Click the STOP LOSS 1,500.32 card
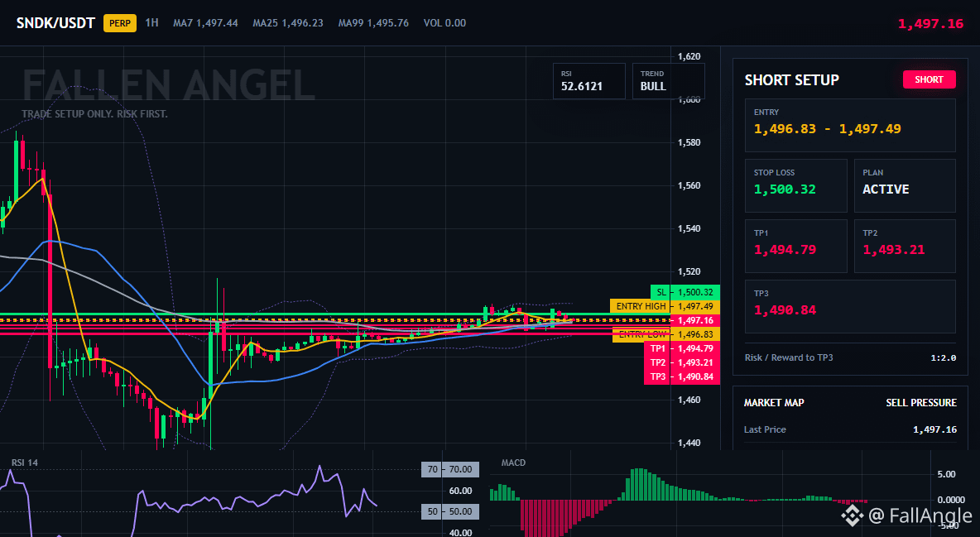The height and width of the screenshot is (537, 980). click(795, 185)
